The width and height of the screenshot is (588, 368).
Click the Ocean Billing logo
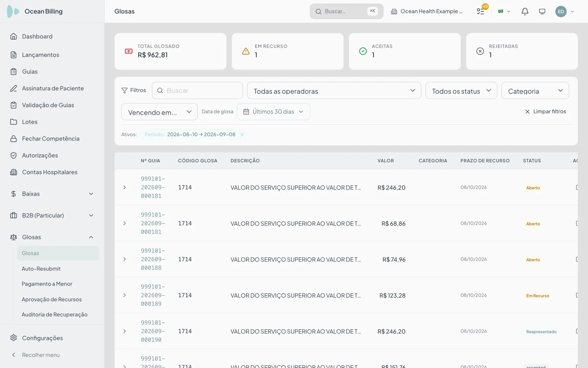35,11
